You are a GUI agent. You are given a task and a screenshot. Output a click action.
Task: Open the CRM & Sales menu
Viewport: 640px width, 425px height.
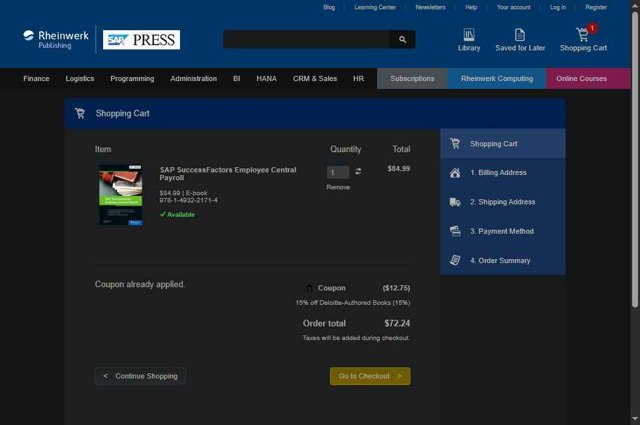coord(315,78)
